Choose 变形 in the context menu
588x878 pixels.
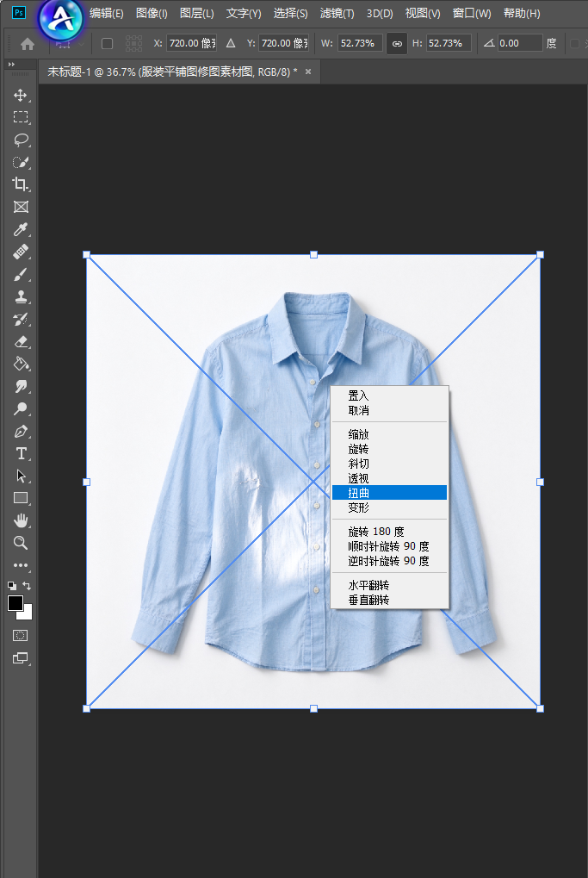tap(389, 507)
